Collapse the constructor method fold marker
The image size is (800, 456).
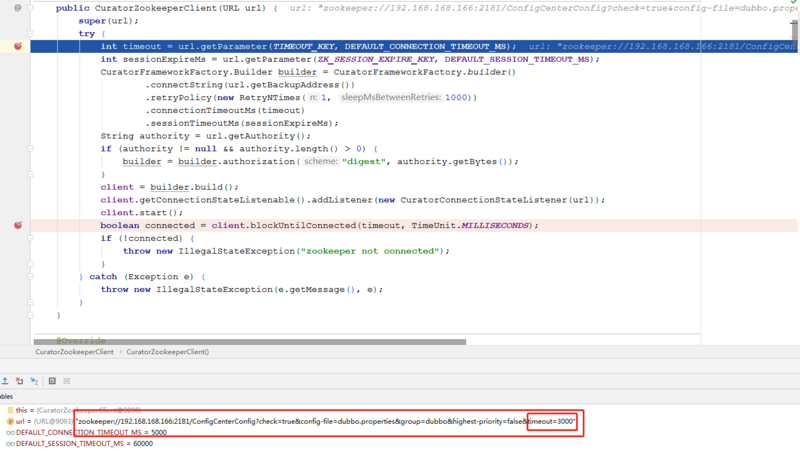coord(30,8)
